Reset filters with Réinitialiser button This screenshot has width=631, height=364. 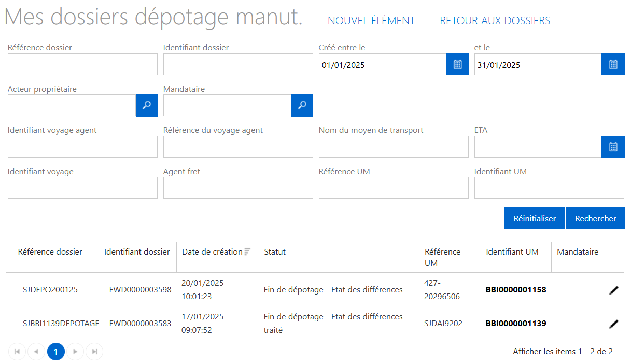[535, 218]
